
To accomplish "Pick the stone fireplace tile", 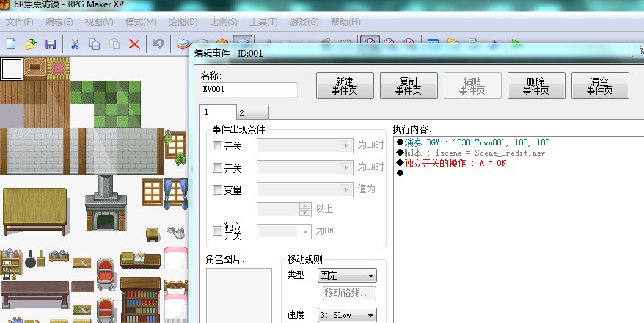I will [106, 202].
